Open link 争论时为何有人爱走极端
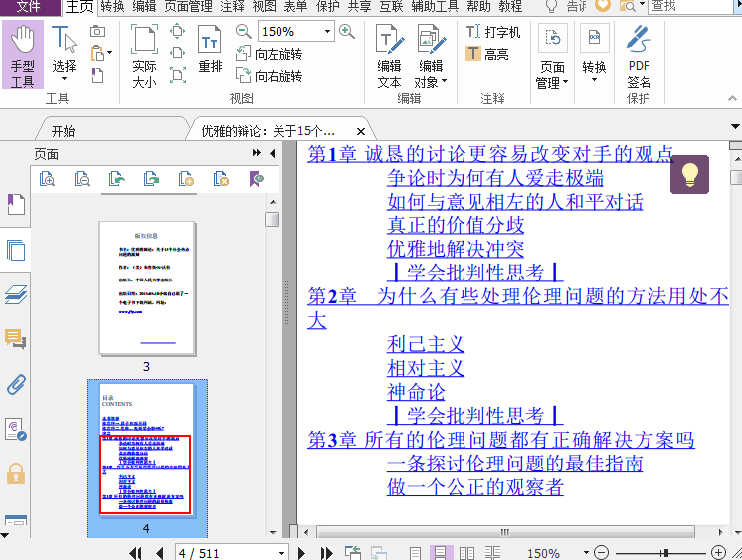The width and height of the screenshot is (742, 560). click(x=495, y=178)
